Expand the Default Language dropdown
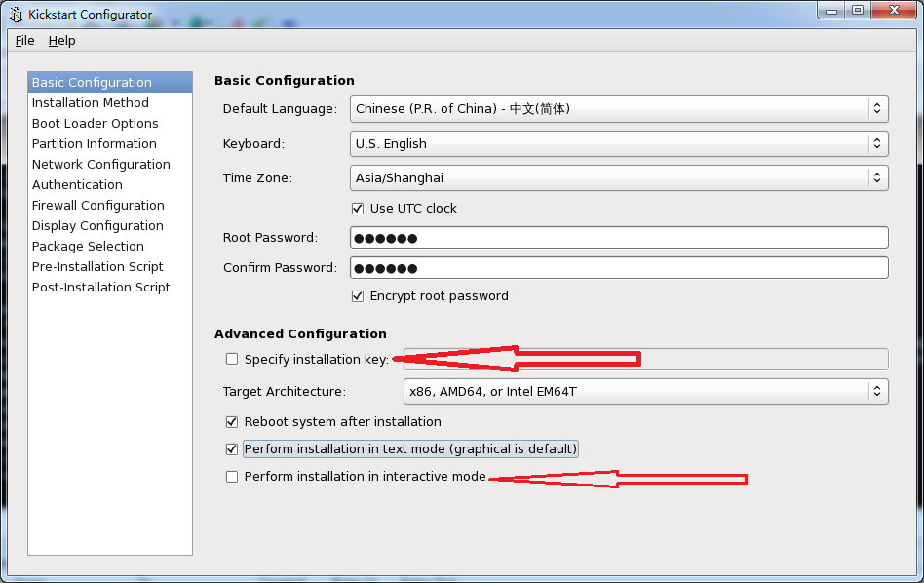Viewport: 924px width, 583px height. tap(618, 108)
